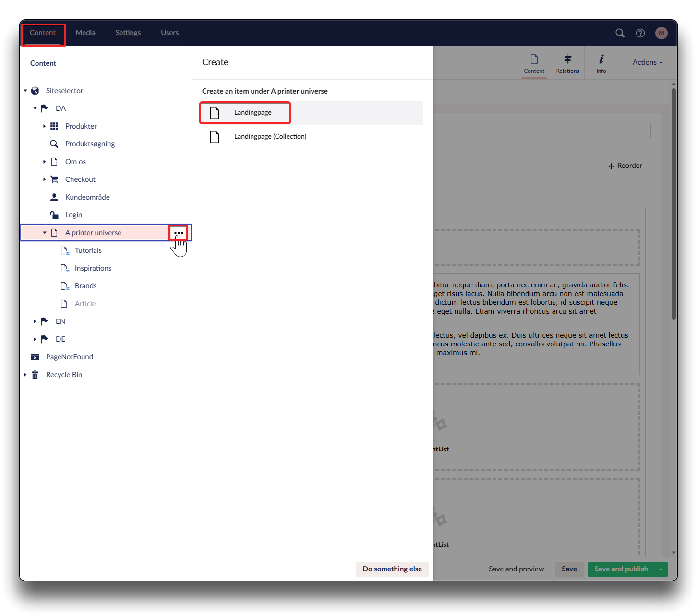Click the Recycle Bin trash icon
Viewport: 697px width, 616px height.
click(35, 375)
